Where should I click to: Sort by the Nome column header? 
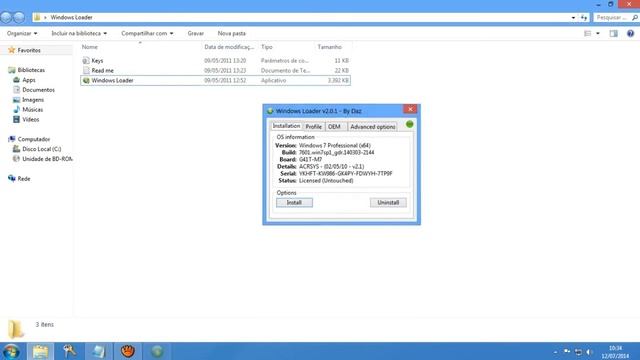(x=89, y=47)
